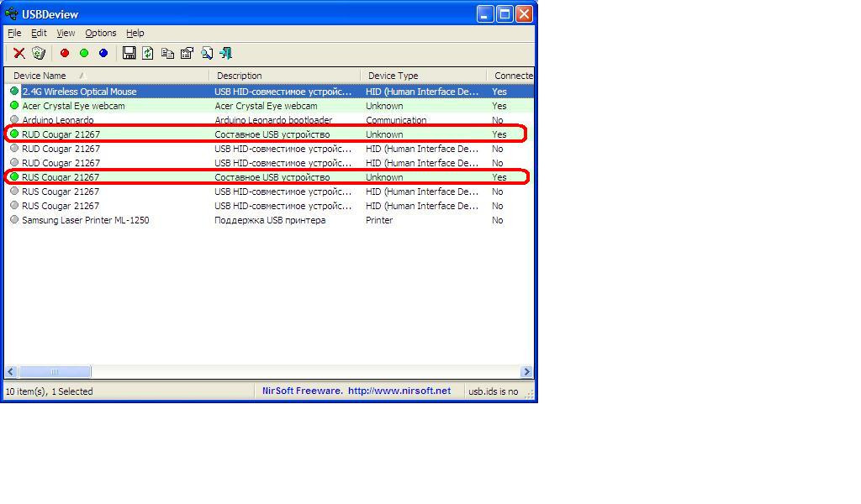The image size is (861, 504).
Task: Open the Options menu
Action: [x=101, y=33]
